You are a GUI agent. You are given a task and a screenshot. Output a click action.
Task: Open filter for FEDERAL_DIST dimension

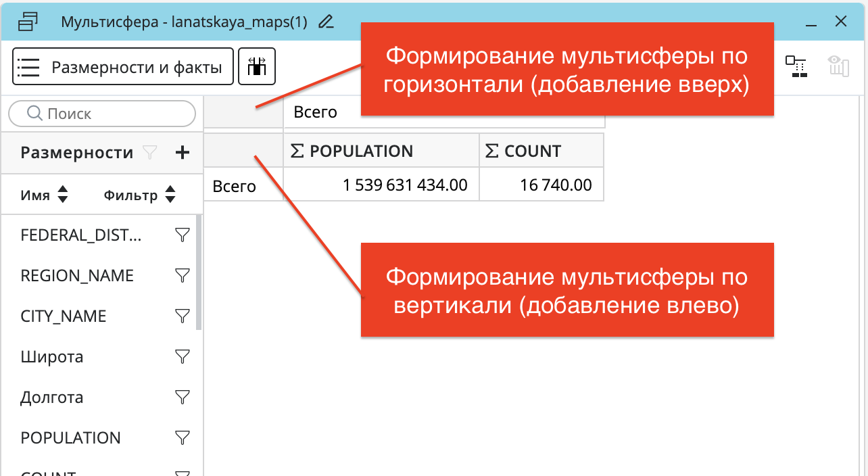[182, 235]
